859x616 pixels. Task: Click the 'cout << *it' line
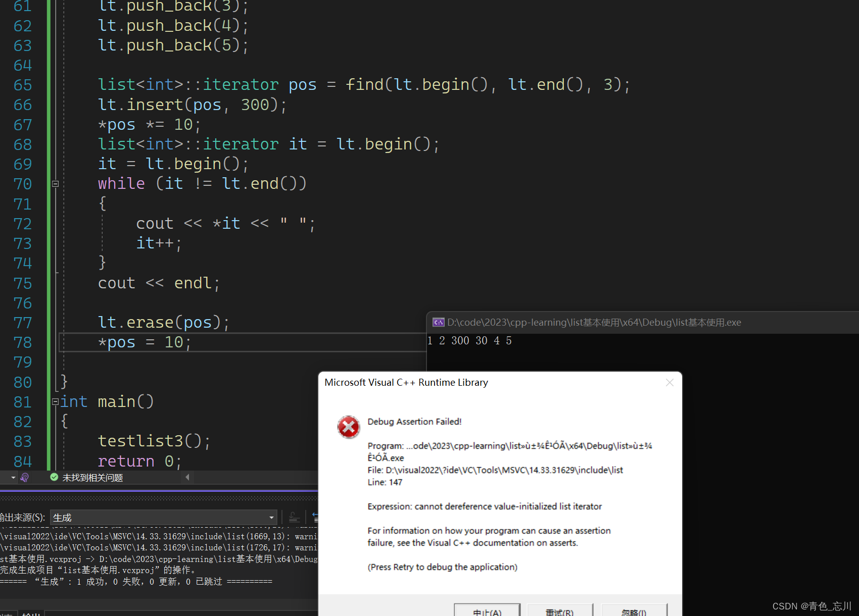click(x=225, y=224)
